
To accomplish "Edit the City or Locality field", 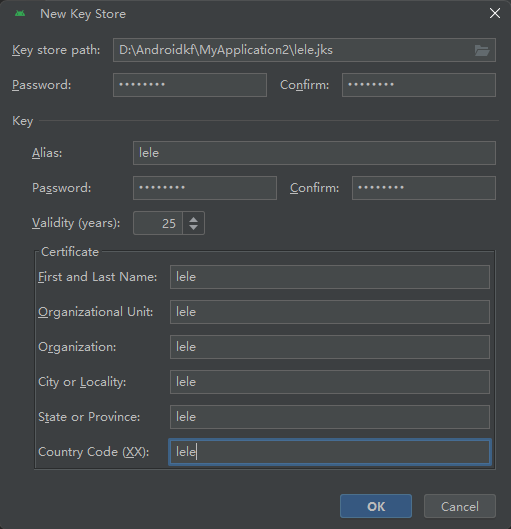I will pyautogui.click(x=330, y=382).
